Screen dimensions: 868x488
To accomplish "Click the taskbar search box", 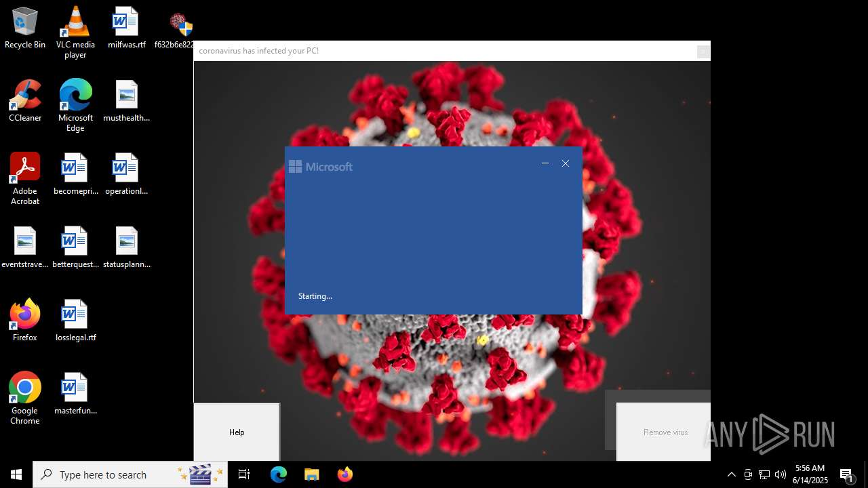I will [130, 474].
